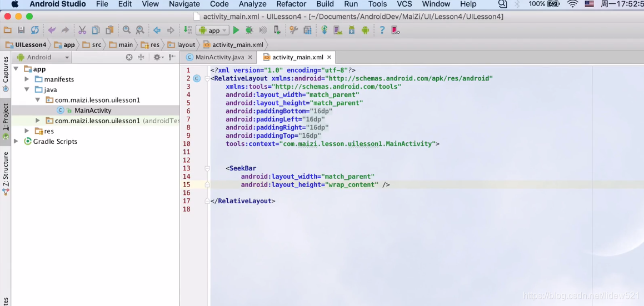Click the Run with coverage icon
This screenshot has width=644, height=306.
click(x=263, y=30)
